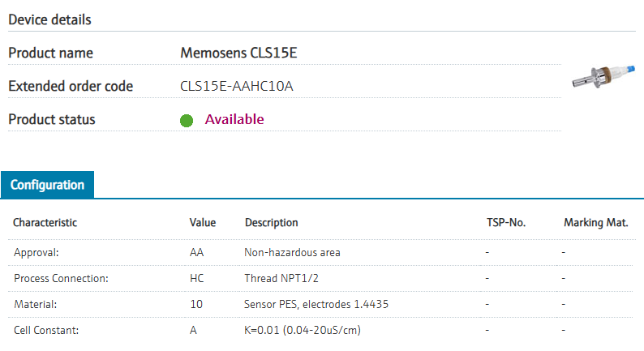Image resolution: width=644 pixels, height=351 pixels.
Task: Click the Device details heading
Action: 49,19
